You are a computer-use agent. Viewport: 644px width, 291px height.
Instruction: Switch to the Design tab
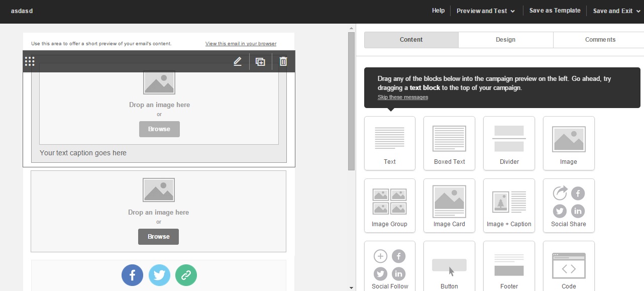(505, 40)
